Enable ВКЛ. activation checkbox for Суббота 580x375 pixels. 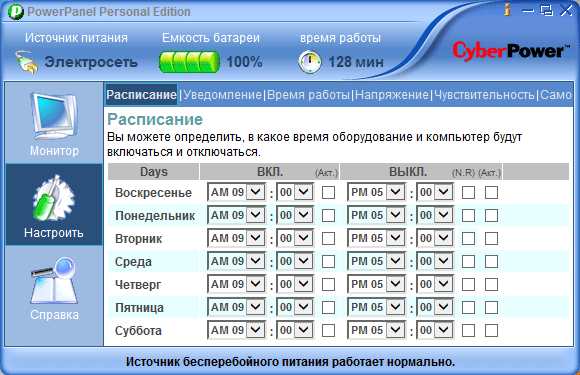point(328,330)
